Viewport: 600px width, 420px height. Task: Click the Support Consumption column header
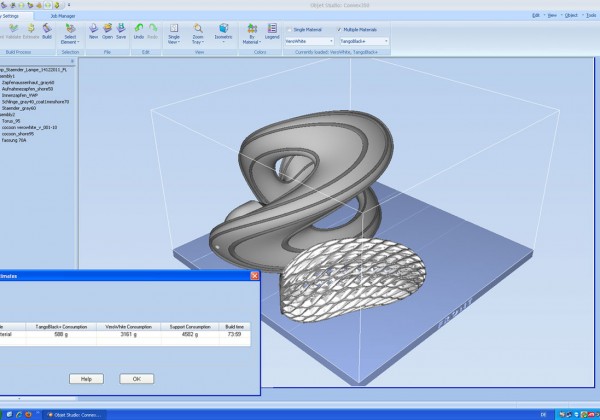(190, 327)
